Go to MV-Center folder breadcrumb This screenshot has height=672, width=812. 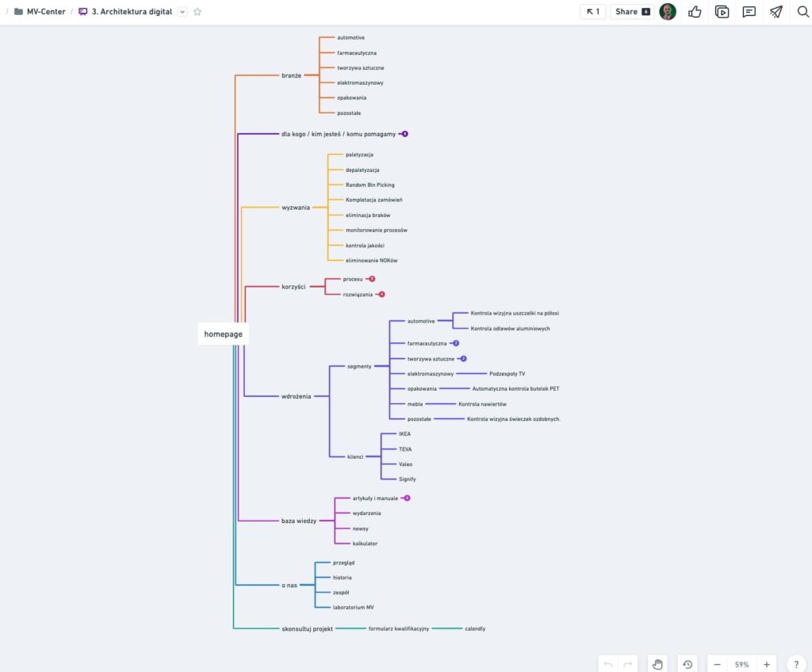pyautogui.click(x=46, y=12)
